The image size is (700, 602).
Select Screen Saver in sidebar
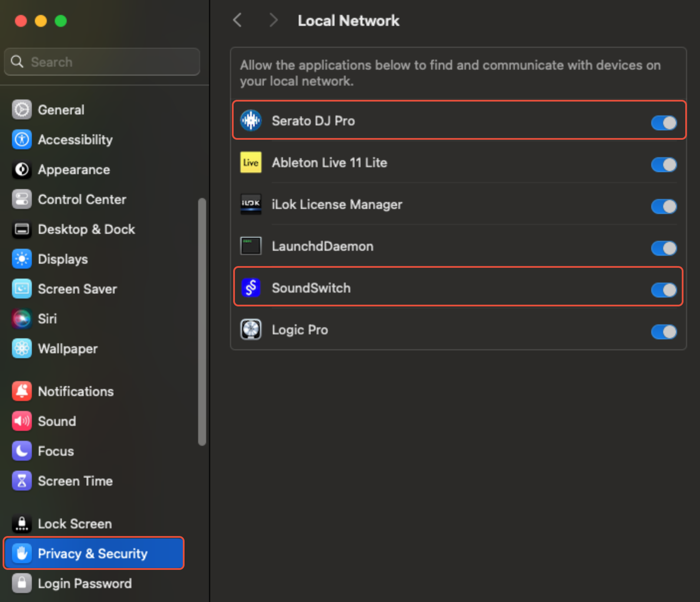click(x=77, y=289)
